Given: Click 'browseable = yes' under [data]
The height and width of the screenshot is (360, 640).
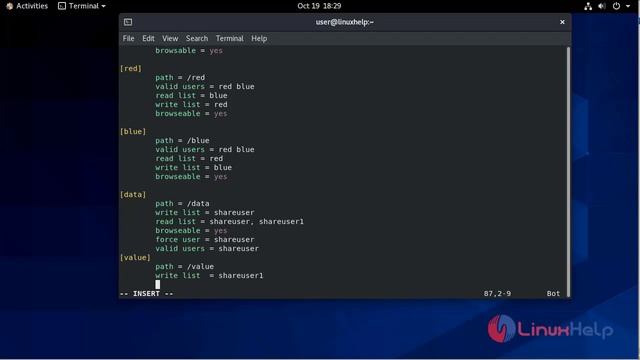Looking at the screenshot, I should (191, 231).
